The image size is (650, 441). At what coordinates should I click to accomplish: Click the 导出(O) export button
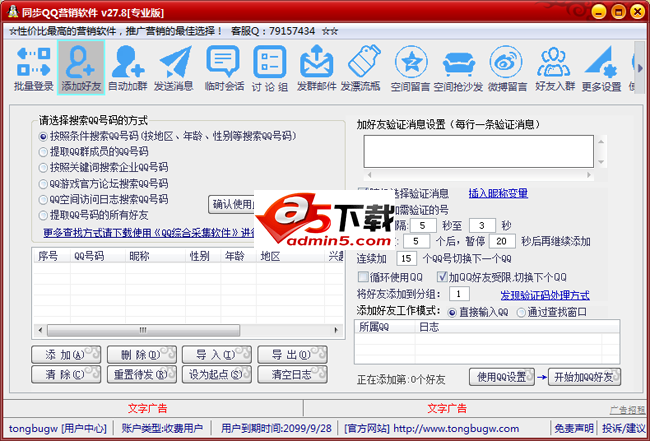[x=292, y=355]
